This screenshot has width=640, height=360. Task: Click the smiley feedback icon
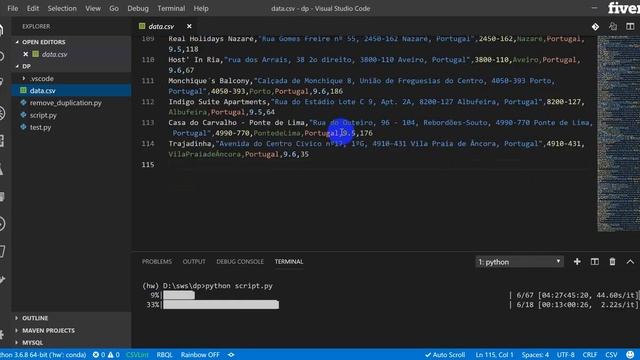pos(630,355)
